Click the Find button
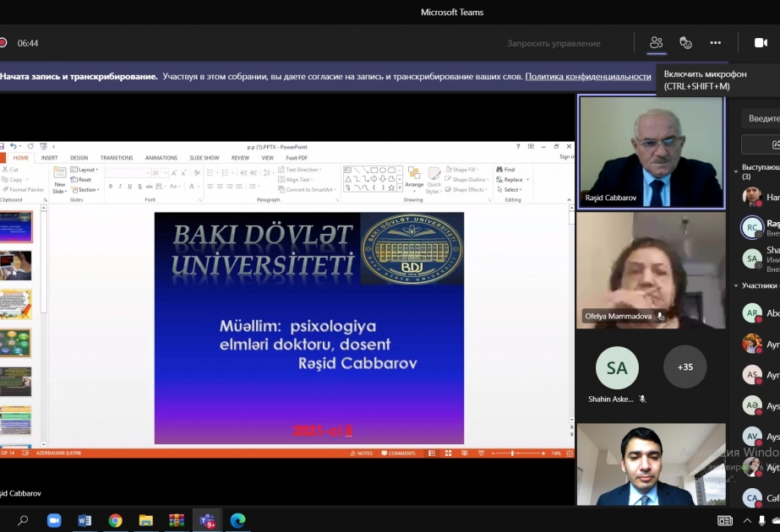The height and width of the screenshot is (532, 780). [x=505, y=170]
